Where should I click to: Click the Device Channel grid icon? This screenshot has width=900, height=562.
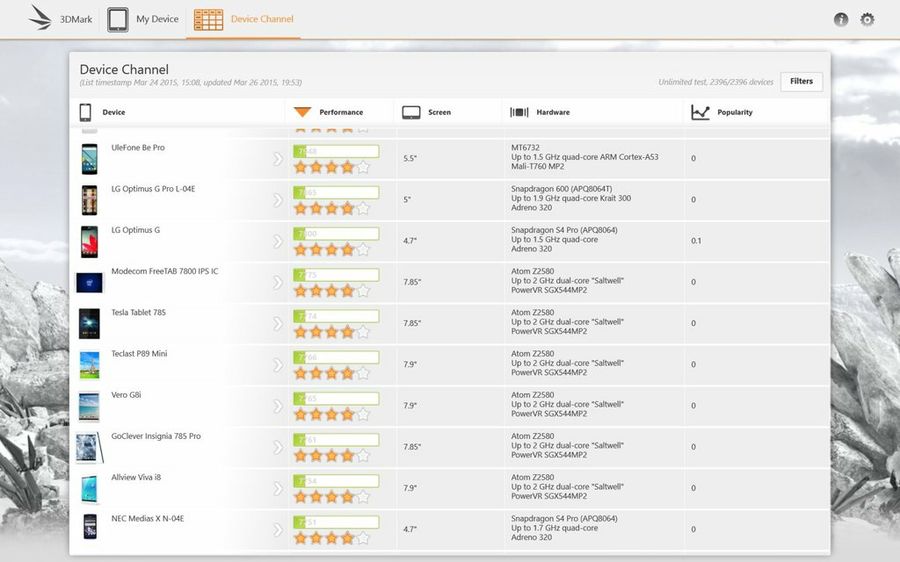(208, 19)
